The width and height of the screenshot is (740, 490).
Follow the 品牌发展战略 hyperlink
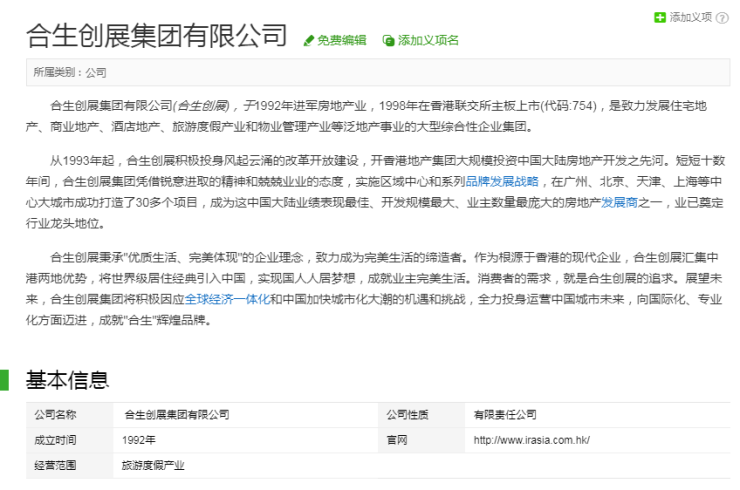(x=502, y=182)
